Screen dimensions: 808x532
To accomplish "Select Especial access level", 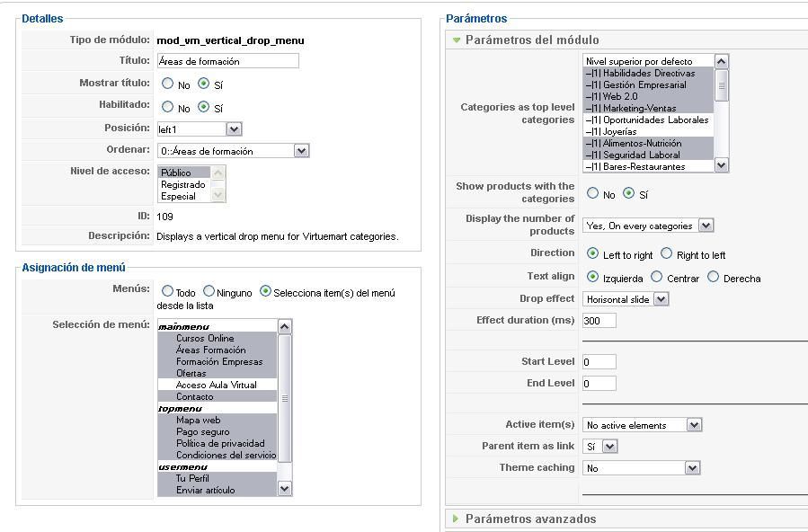I will click(184, 196).
